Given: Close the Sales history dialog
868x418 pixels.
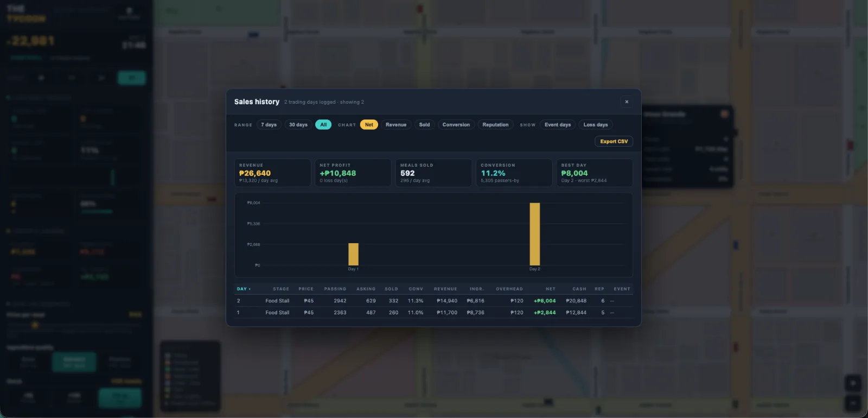Looking at the screenshot, I should [x=627, y=102].
